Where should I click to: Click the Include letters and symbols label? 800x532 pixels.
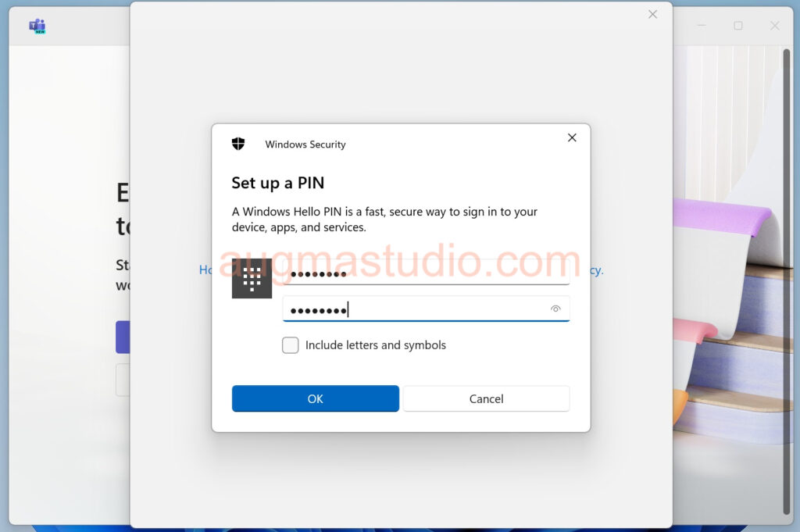(x=376, y=345)
